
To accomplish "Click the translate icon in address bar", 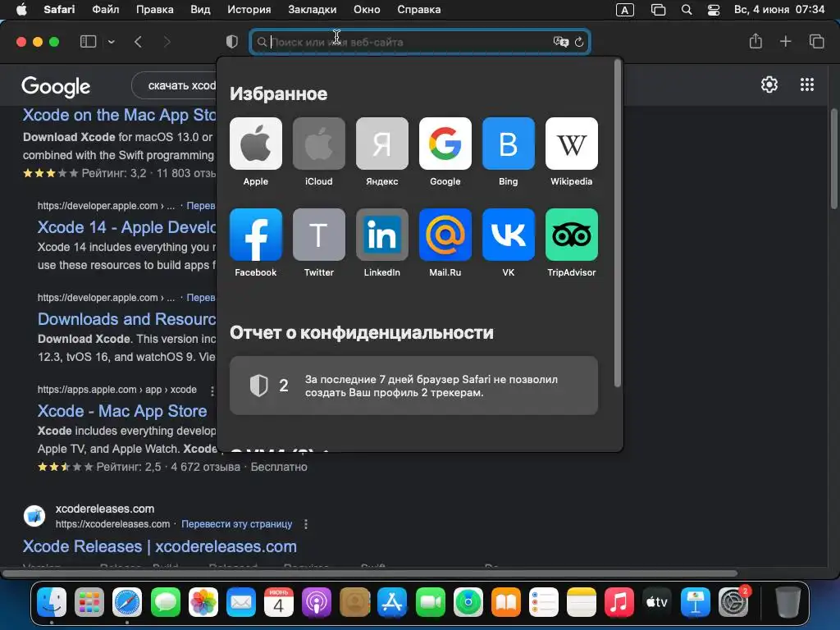I will click(561, 42).
